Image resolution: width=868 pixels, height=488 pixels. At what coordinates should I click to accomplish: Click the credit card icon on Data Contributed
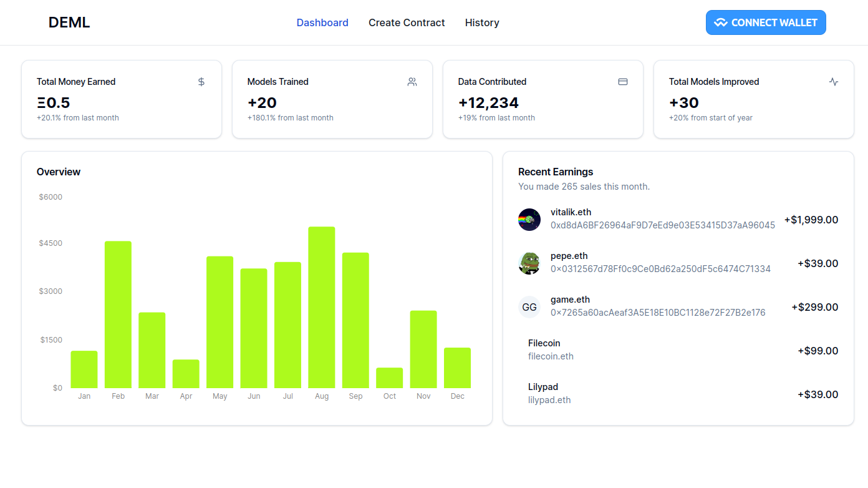click(623, 82)
